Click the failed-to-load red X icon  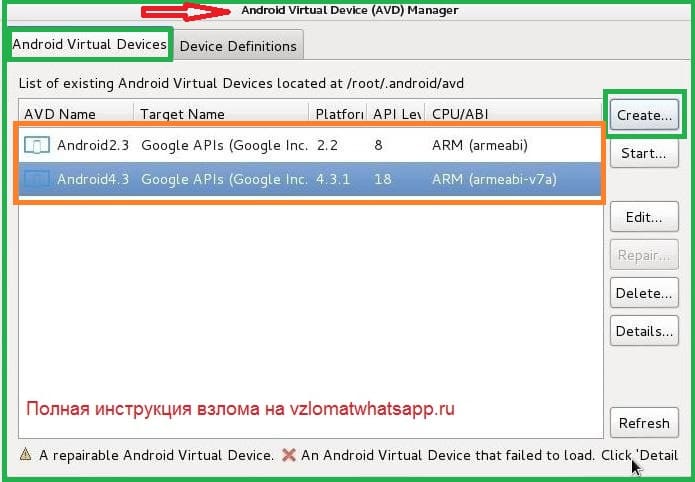289,455
